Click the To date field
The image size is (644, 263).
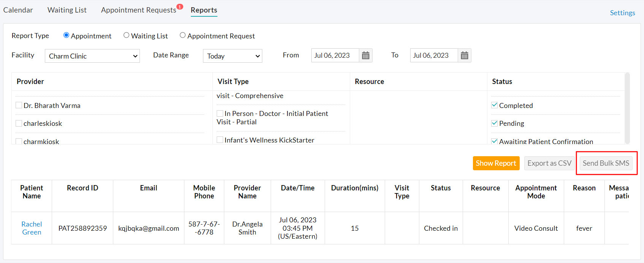pos(434,55)
